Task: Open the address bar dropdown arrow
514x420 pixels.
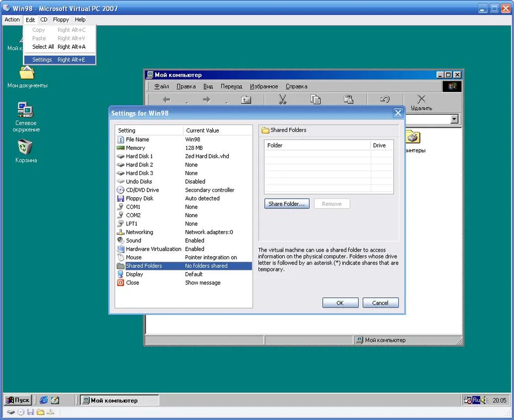Action: coord(454,119)
